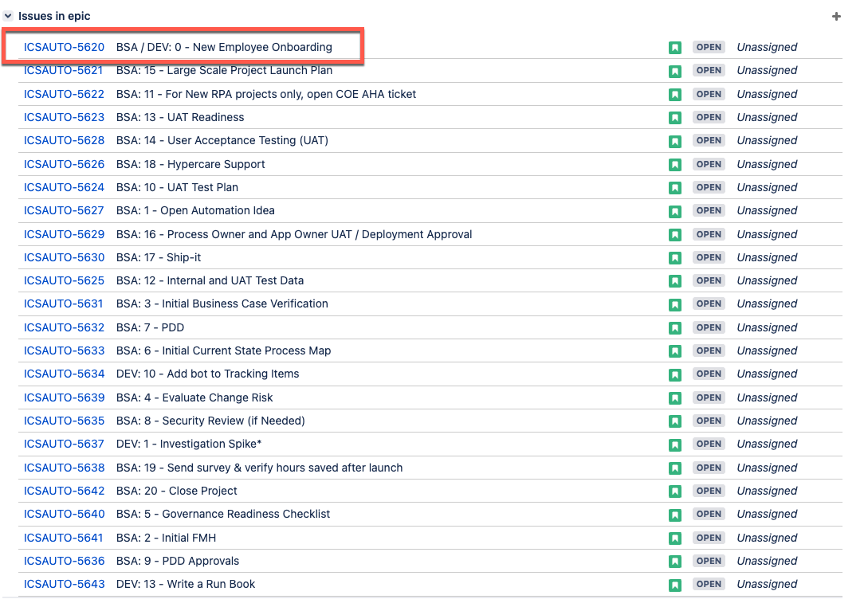
Task: Click story icon for COE AHA ticket row
Action: tap(675, 95)
